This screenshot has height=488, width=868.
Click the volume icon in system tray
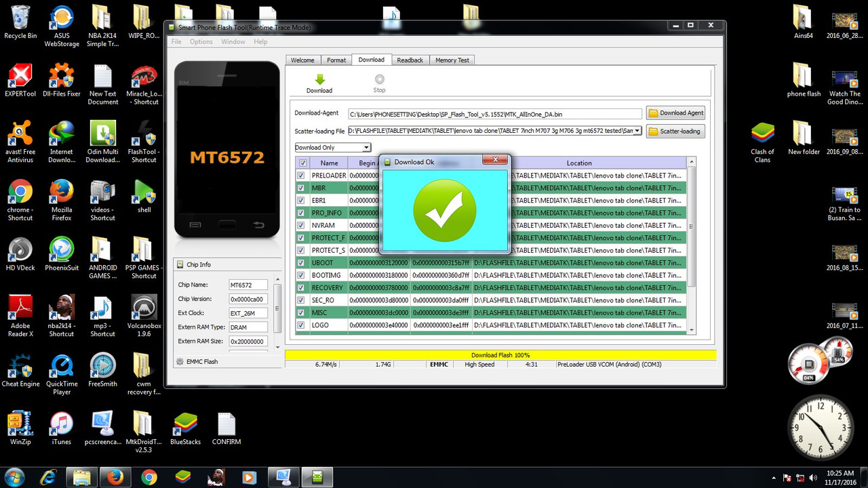tap(813, 477)
